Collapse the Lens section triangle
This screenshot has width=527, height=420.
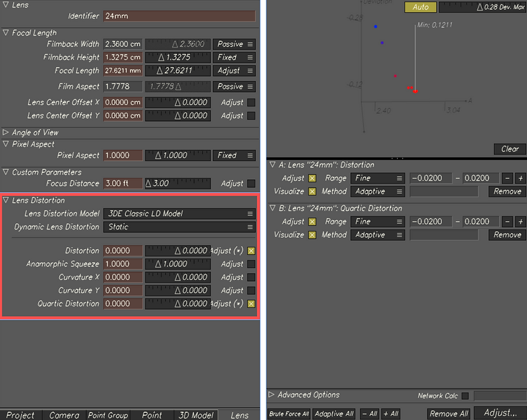pos(6,4)
